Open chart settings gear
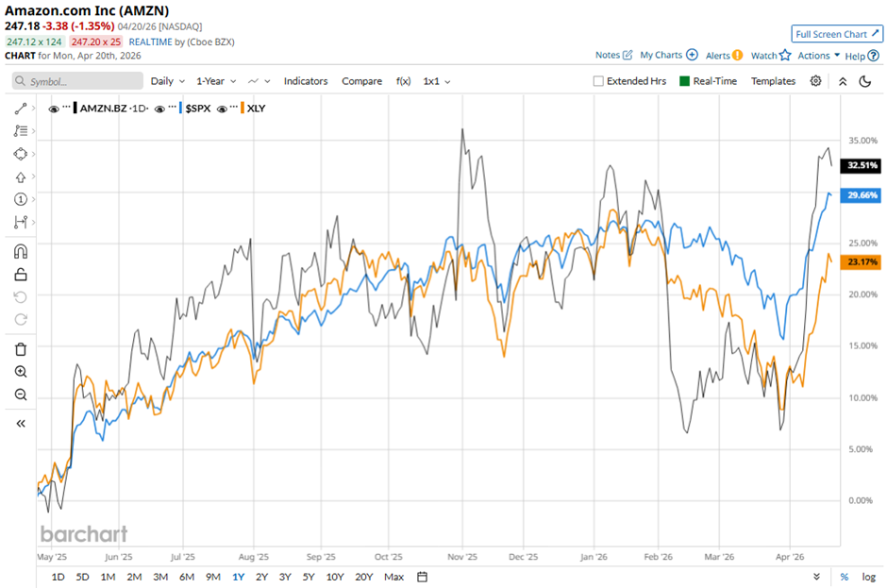The width and height of the screenshot is (887, 588). (815, 81)
